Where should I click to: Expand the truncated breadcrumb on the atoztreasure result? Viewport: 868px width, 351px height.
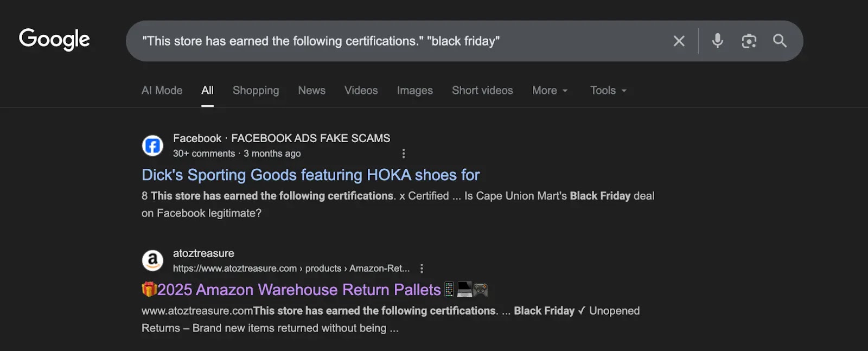(404, 268)
